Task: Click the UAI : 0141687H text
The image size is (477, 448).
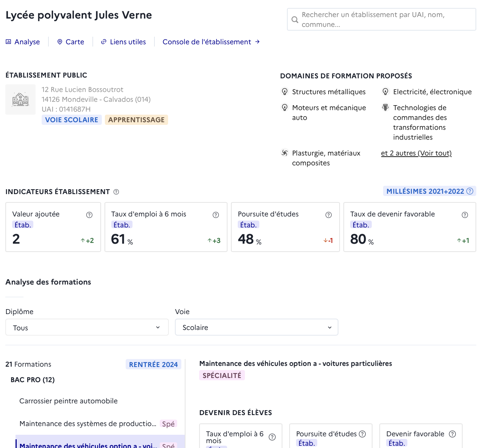Action: click(66, 109)
